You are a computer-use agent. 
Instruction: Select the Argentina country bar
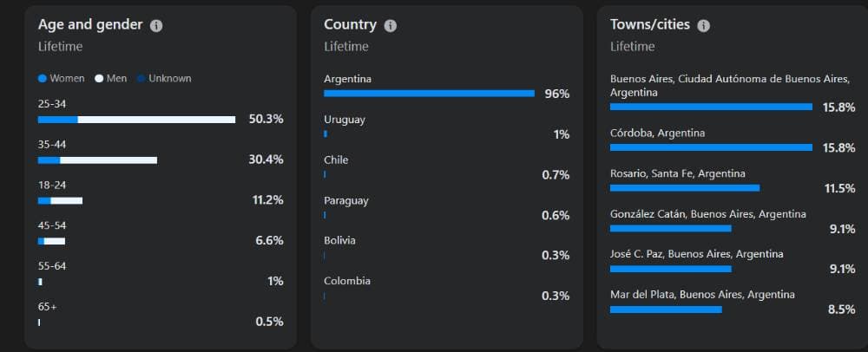[x=429, y=94]
